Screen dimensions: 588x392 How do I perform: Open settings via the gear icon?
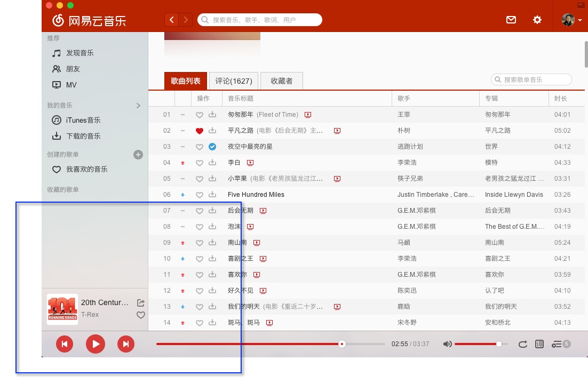point(537,20)
